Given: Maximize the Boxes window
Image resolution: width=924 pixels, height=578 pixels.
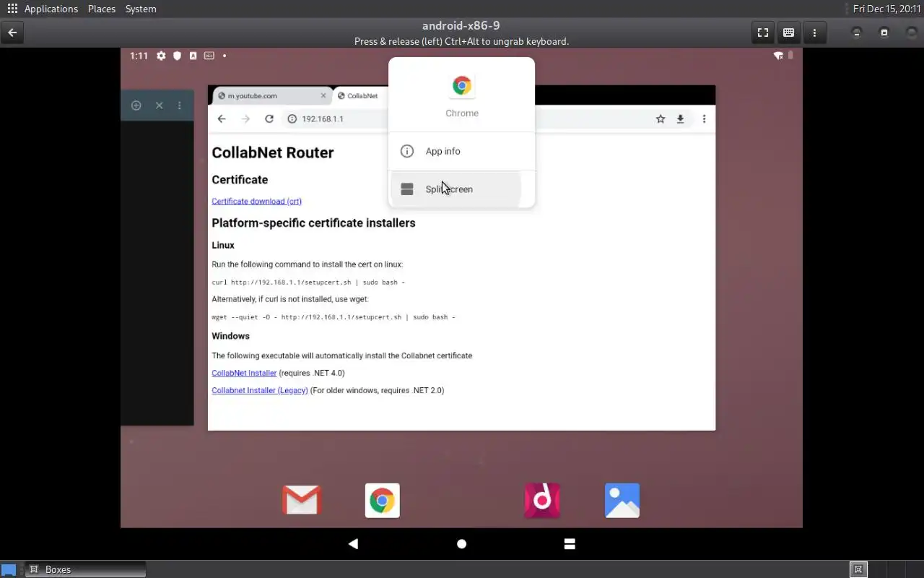Looking at the screenshot, I should [884, 33].
